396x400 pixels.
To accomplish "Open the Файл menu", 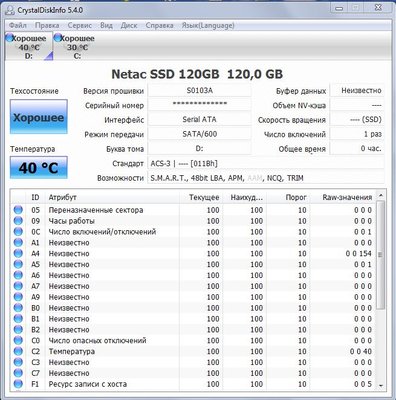I will tap(18, 25).
